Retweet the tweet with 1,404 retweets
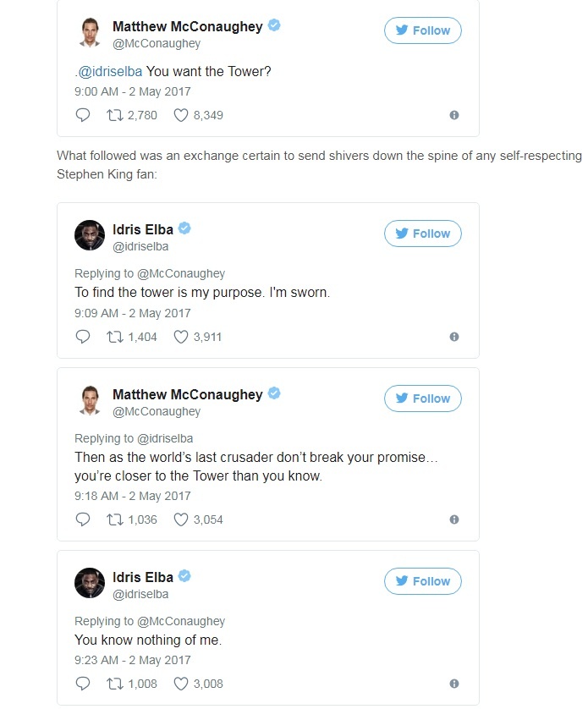Screen dimensions: 588x709 pyautogui.click(x=115, y=337)
